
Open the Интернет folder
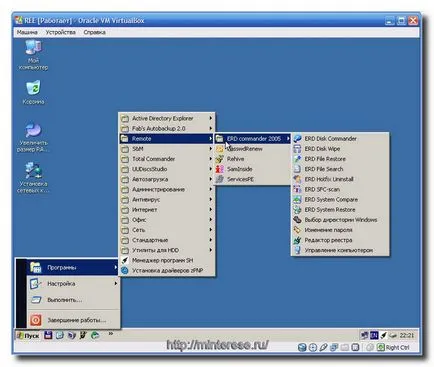(167, 210)
